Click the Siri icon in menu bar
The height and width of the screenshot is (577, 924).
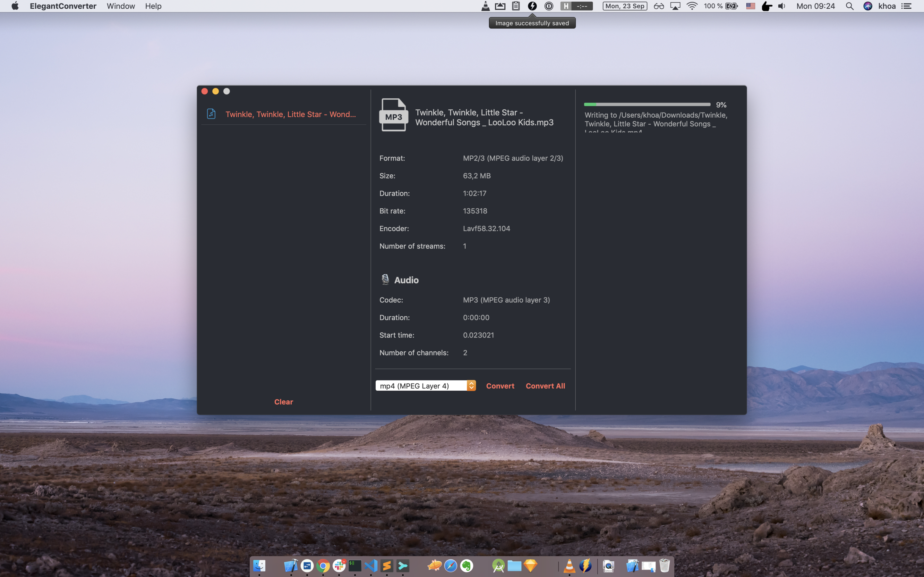(x=868, y=6)
